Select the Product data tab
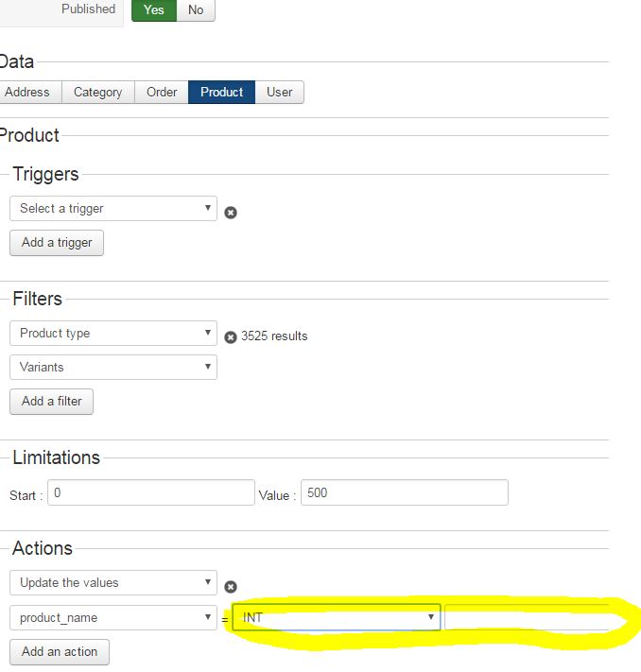The image size is (641, 672). point(221,92)
